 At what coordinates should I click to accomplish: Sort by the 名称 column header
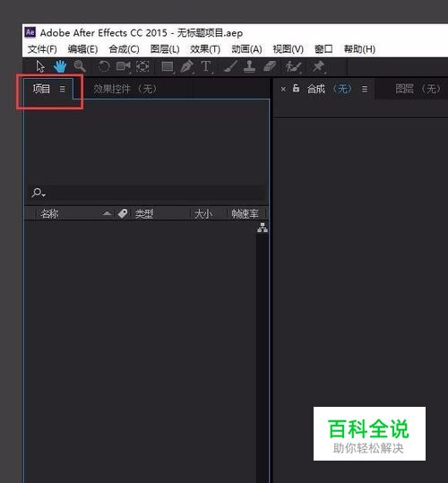[49, 213]
